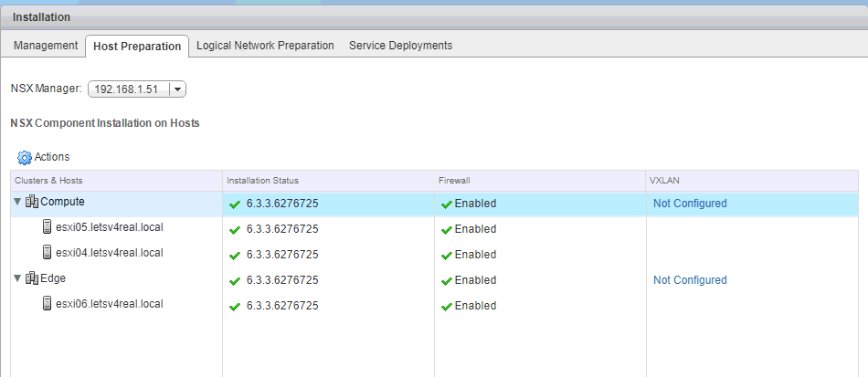Collapse the Edge cluster tree node
Viewport: 868px width, 377px height.
point(18,279)
